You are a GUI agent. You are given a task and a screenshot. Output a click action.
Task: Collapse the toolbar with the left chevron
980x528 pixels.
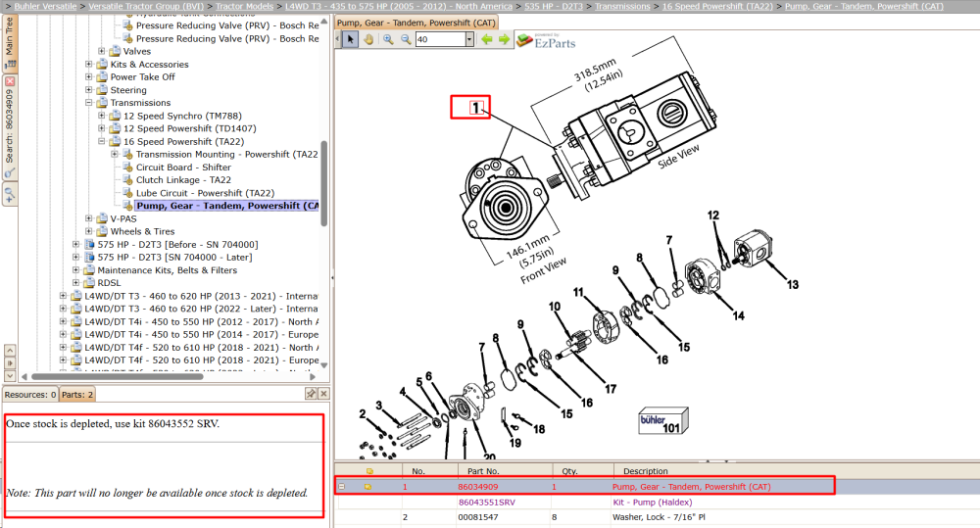pos(337,39)
